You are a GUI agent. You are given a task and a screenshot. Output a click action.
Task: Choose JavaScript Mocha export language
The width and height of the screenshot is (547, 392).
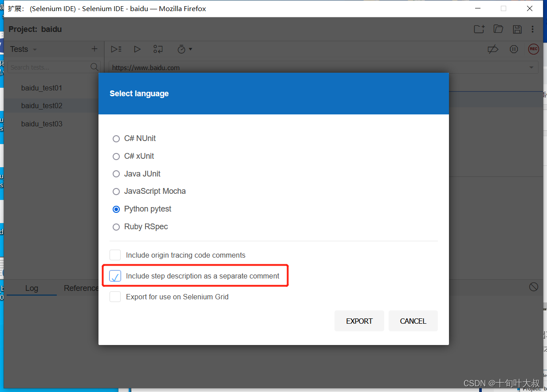[116, 191]
